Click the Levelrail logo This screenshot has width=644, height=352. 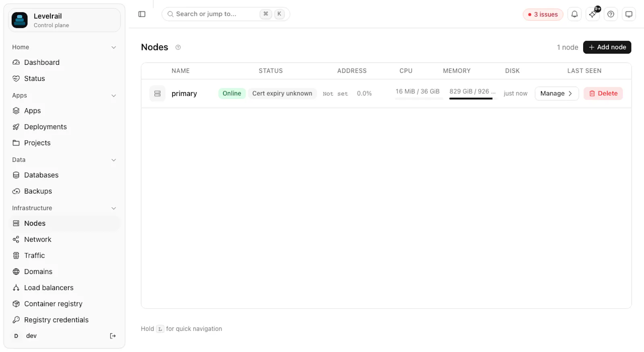(20, 20)
